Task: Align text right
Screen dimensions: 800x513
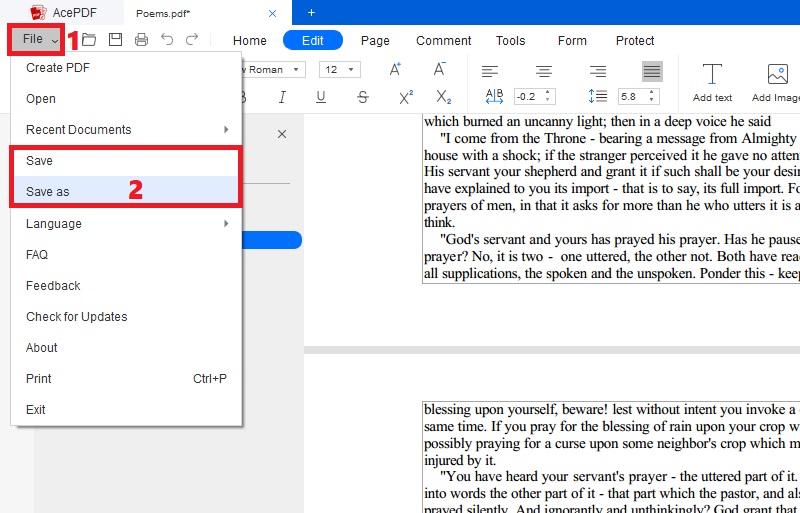Action: coord(597,71)
